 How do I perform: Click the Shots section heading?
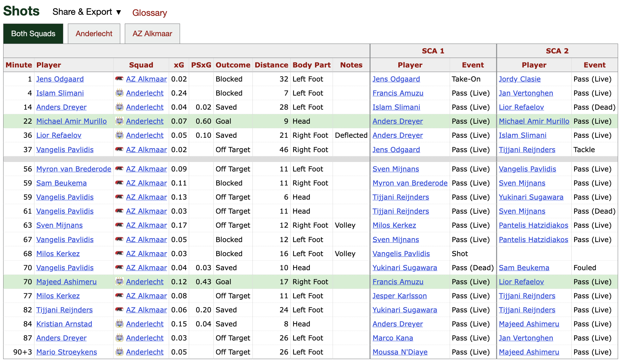(21, 11)
